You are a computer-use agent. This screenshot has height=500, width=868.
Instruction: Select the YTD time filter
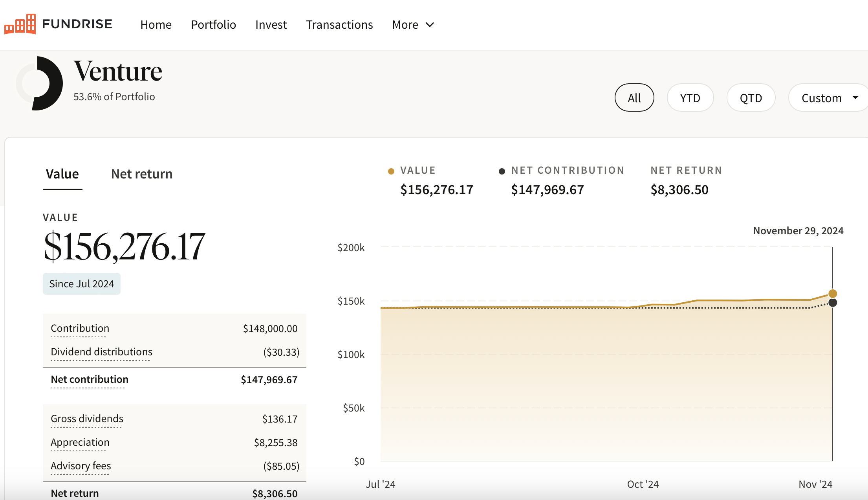[x=690, y=97]
